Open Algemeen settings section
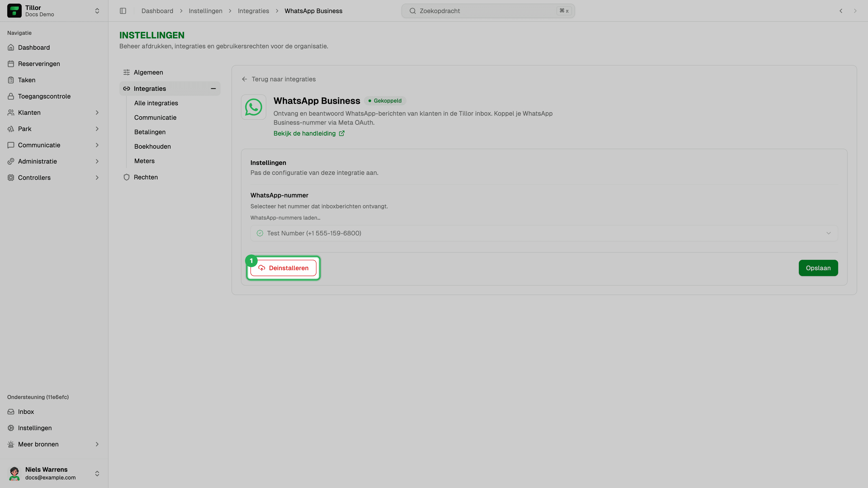 (170, 72)
